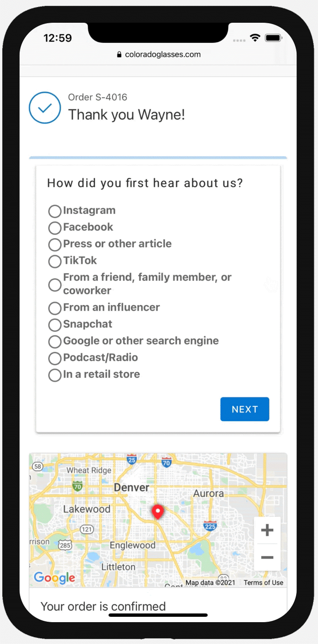Tap the battery status icon
Image resolution: width=318 pixels, height=644 pixels.
(x=273, y=38)
